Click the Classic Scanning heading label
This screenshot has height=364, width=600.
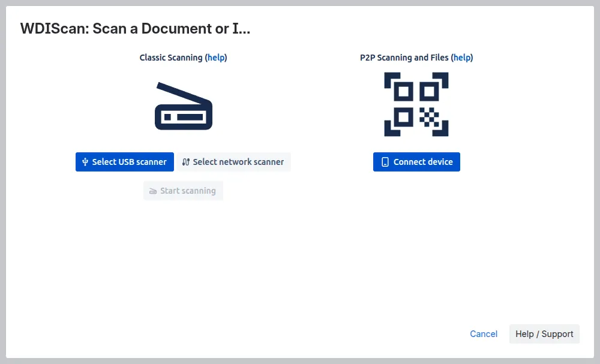click(x=170, y=58)
